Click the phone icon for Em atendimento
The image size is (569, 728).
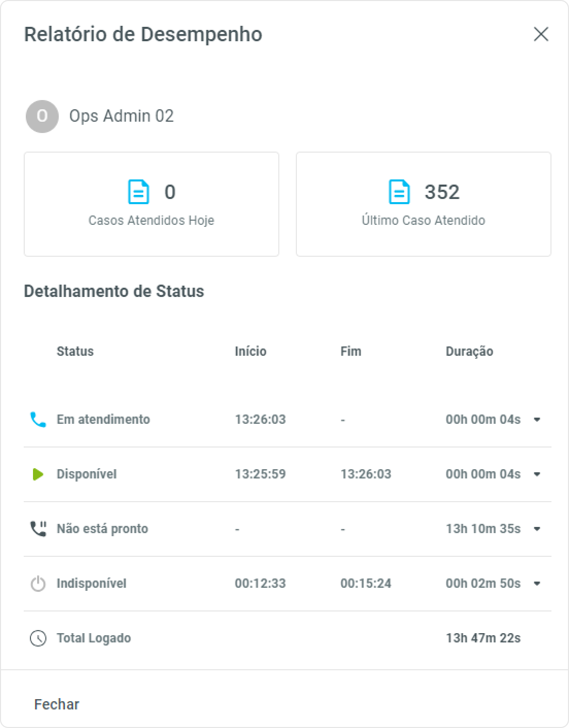point(38,420)
